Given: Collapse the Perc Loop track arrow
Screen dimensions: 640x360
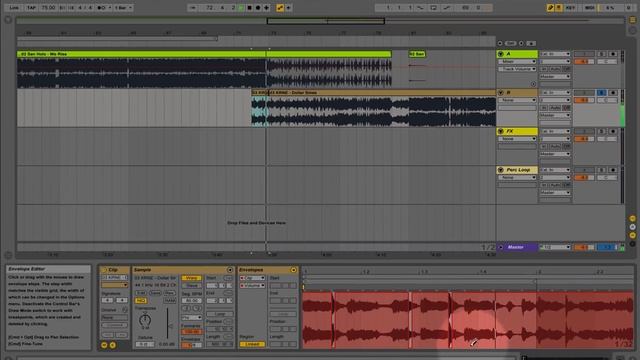Looking at the screenshot, I should point(501,170).
